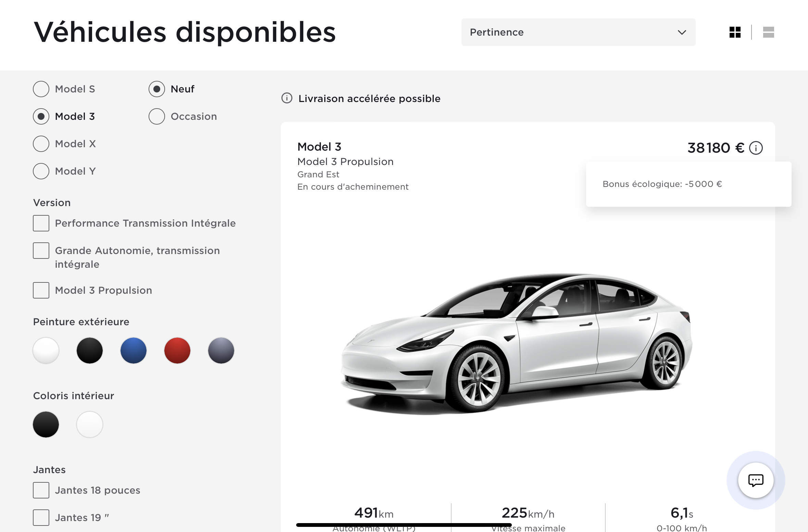
Task: Click the info icon beside Livraison accélérée possible
Action: (287, 98)
